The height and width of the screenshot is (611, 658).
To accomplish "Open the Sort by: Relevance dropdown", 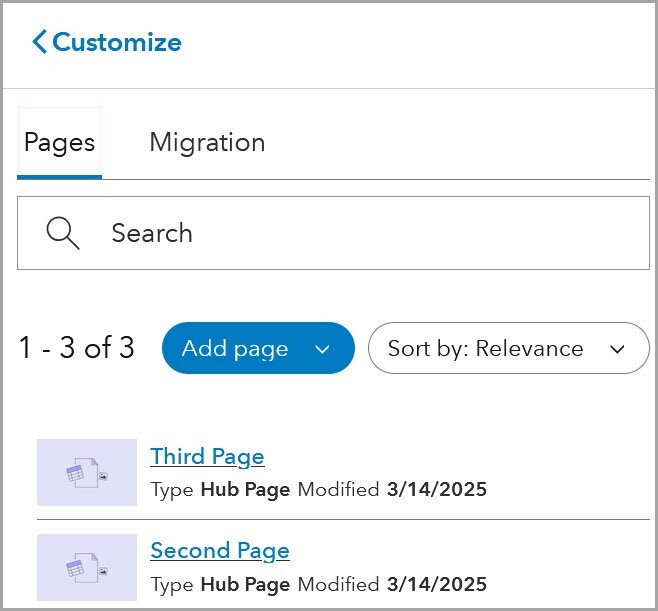I will (509, 348).
